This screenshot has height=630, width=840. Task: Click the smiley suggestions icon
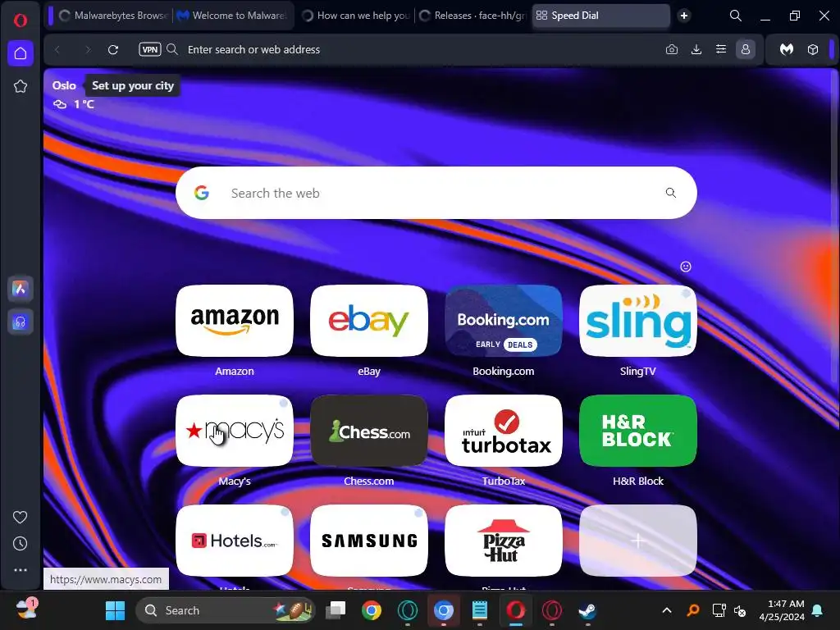pos(685,267)
